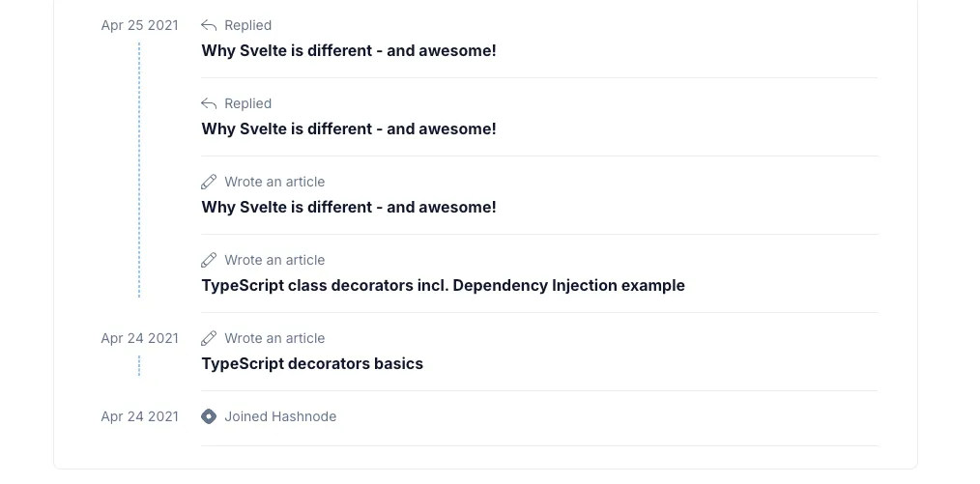This screenshot has height=484, width=980.
Task: Click the Apr 25 2021 date label
Action: click(139, 25)
